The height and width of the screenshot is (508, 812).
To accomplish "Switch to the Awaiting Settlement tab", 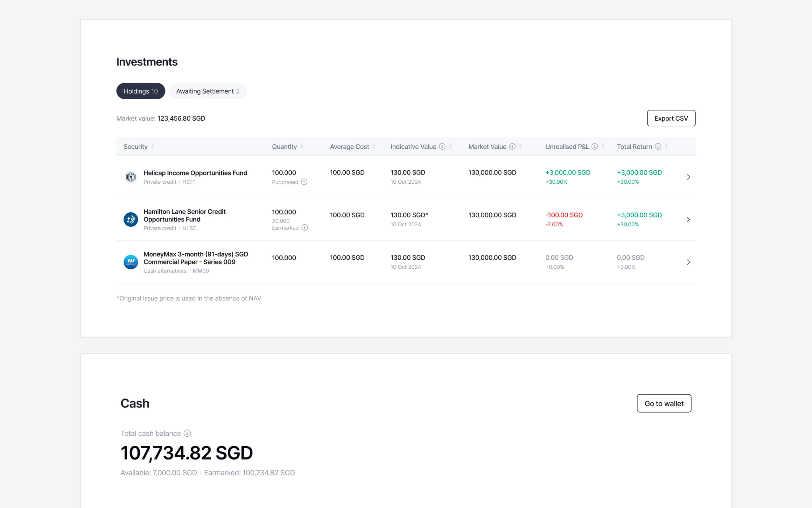I will coord(208,91).
